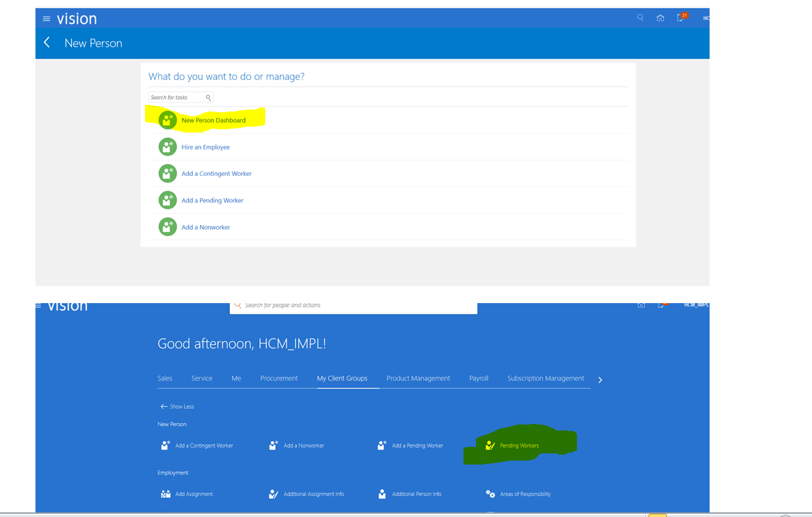Open the Areas of Responsibility gear icon
The width and height of the screenshot is (812, 517).
pos(491,493)
